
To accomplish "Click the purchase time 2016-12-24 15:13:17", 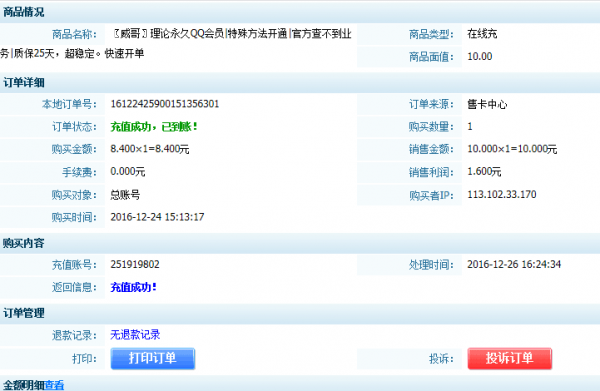I will click(157, 217).
